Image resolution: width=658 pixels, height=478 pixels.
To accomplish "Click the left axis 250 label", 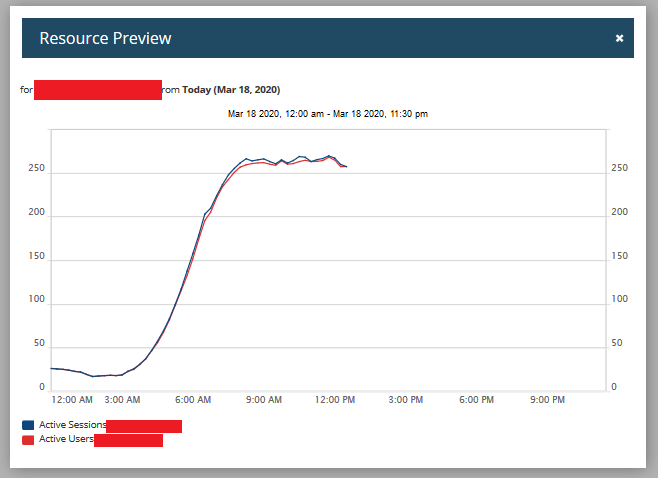I will point(37,168).
